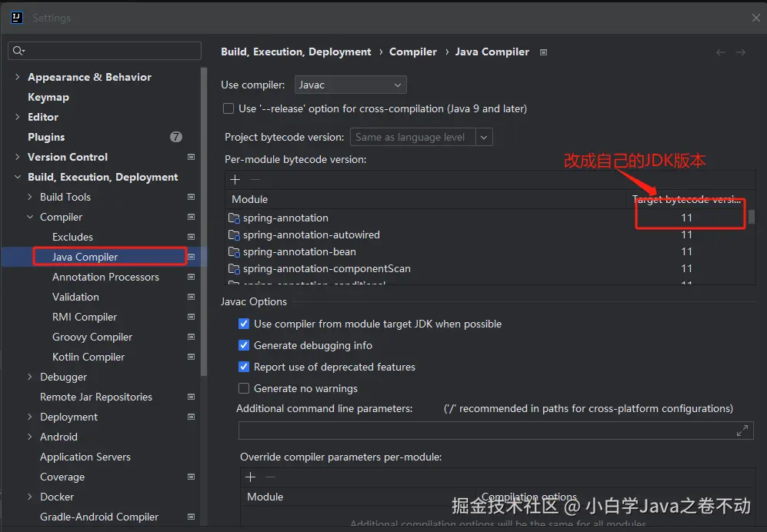Expand the Deployment node
This screenshot has width=767, height=532.
point(30,417)
